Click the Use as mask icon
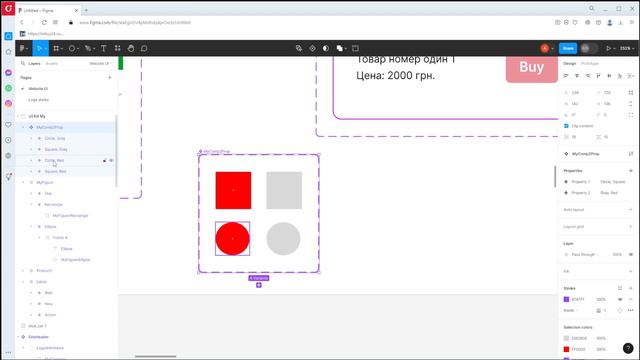 [326, 48]
